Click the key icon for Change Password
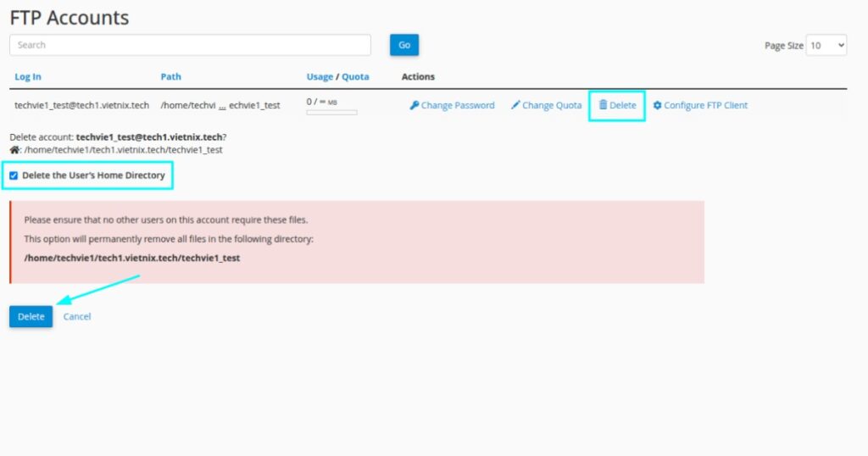 (x=415, y=106)
